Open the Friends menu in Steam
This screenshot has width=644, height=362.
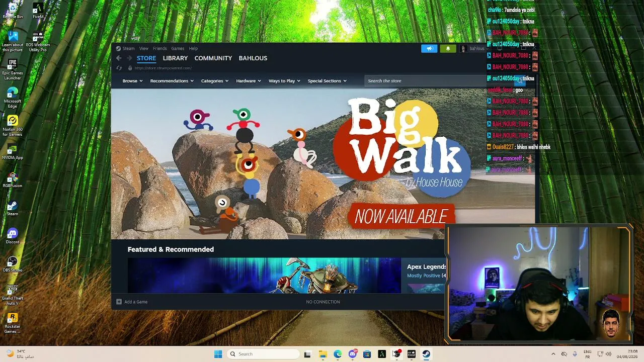[159, 49]
